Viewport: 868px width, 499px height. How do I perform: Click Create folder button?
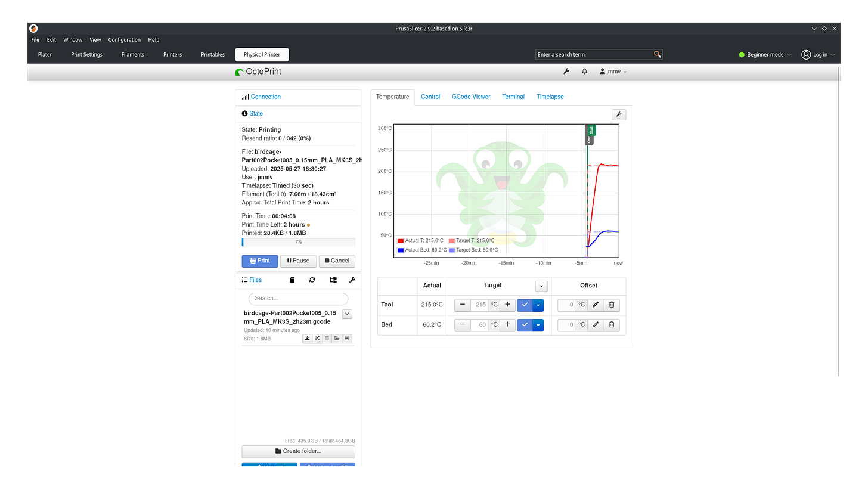(x=298, y=451)
